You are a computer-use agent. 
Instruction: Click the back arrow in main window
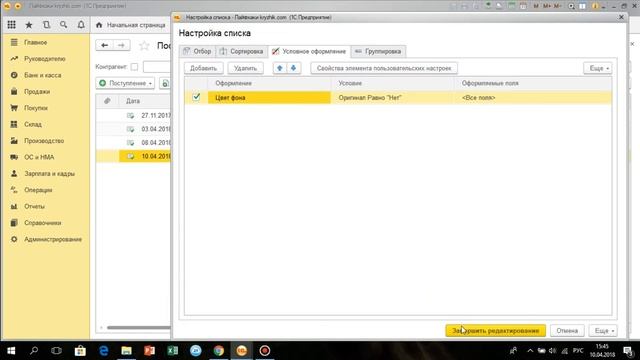[x=104, y=45]
